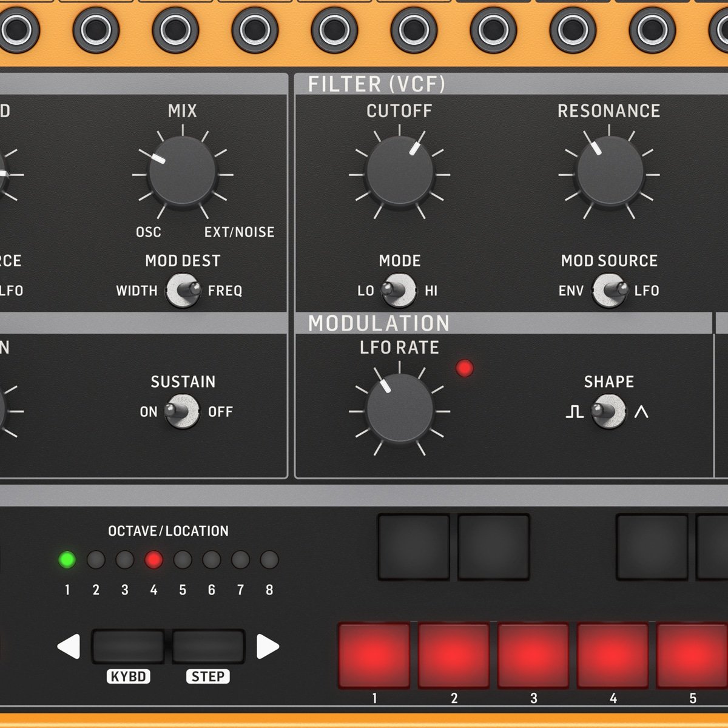The image size is (728, 728).
Task: Click the triangle wave shape symbol
Action: 641,412
